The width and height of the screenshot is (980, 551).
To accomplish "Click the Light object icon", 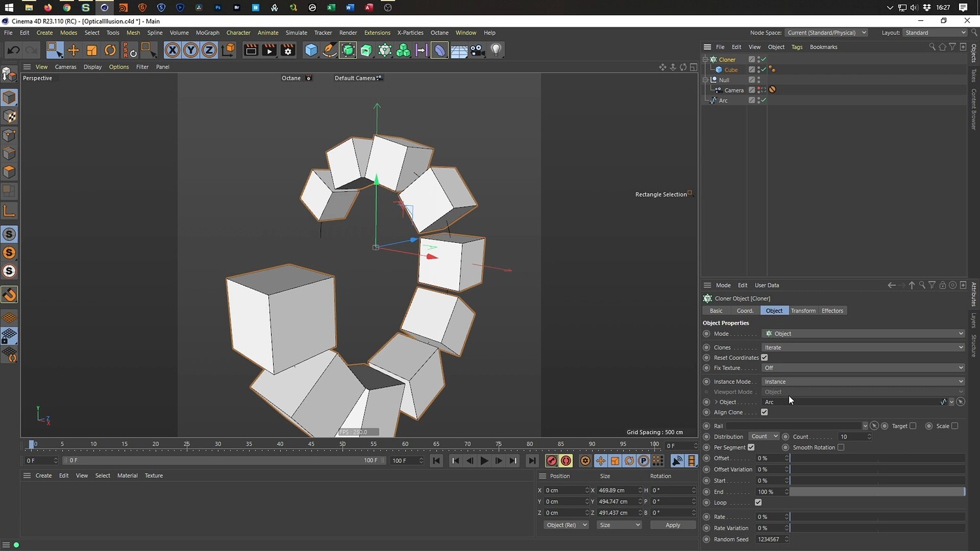I will pyautogui.click(x=496, y=50).
